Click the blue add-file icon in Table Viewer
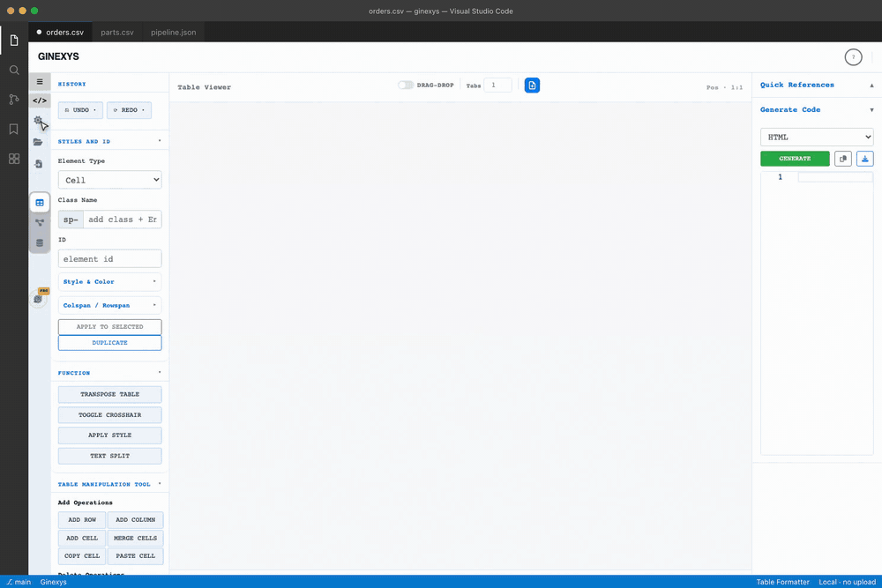 pos(532,86)
